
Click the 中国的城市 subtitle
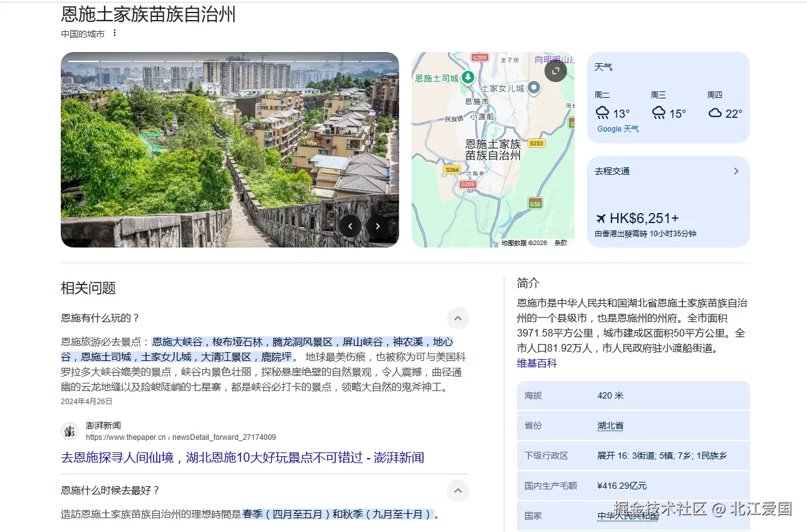click(83, 34)
